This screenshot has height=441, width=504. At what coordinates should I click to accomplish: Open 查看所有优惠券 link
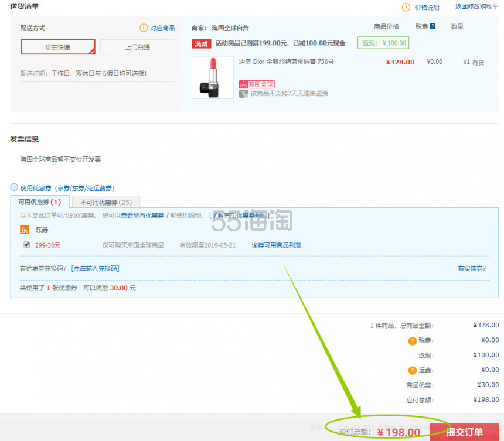pyautogui.click(x=142, y=215)
